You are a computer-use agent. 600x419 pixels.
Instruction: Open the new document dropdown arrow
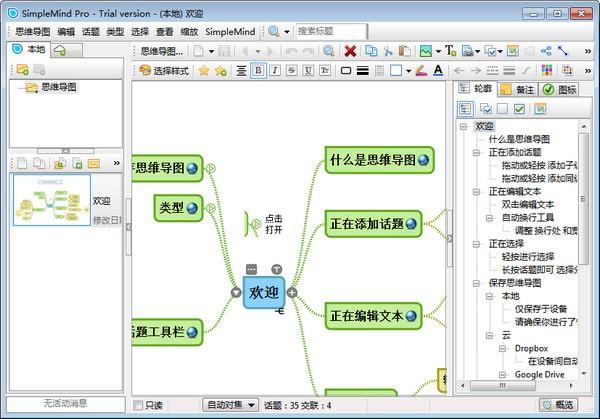tap(211, 51)
